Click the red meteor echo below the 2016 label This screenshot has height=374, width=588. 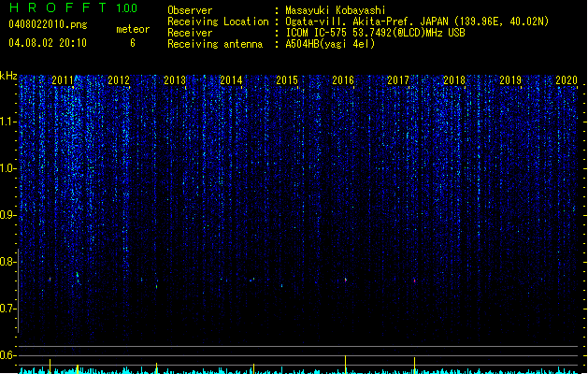tap(346, 280)
